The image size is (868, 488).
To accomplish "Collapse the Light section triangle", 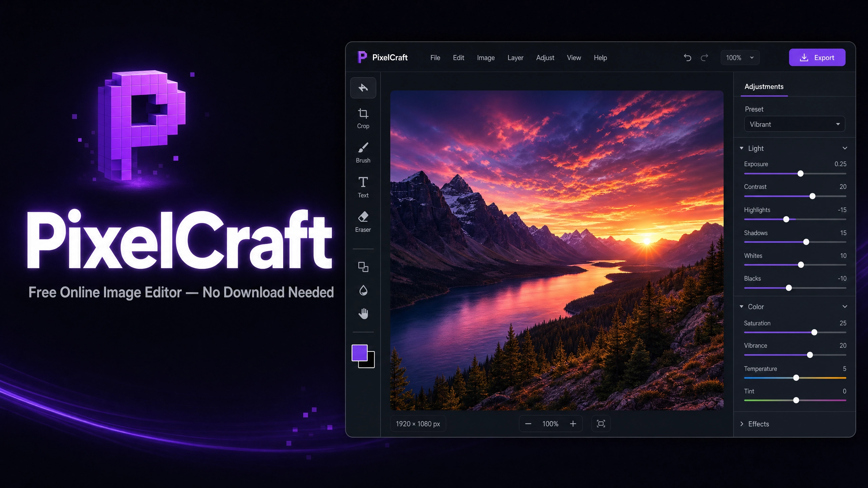I will 742,148.
